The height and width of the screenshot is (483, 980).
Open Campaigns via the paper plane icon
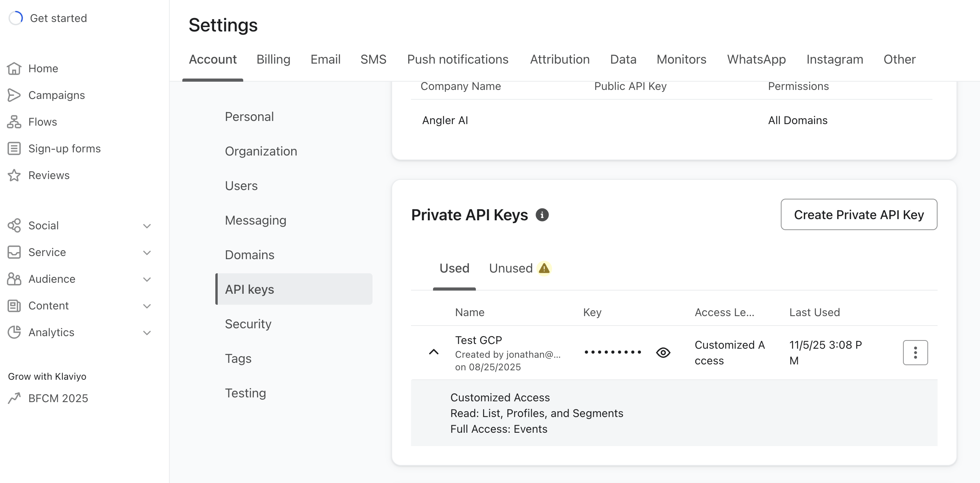coord(14,95)
